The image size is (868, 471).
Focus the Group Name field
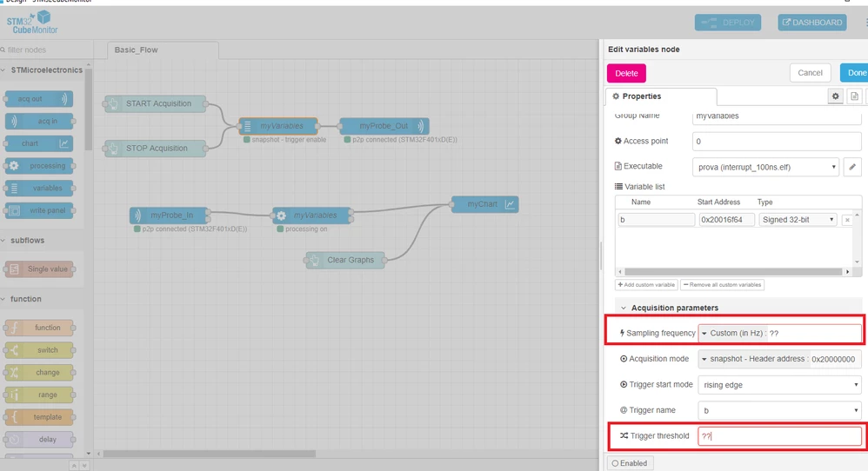point(777,116)
